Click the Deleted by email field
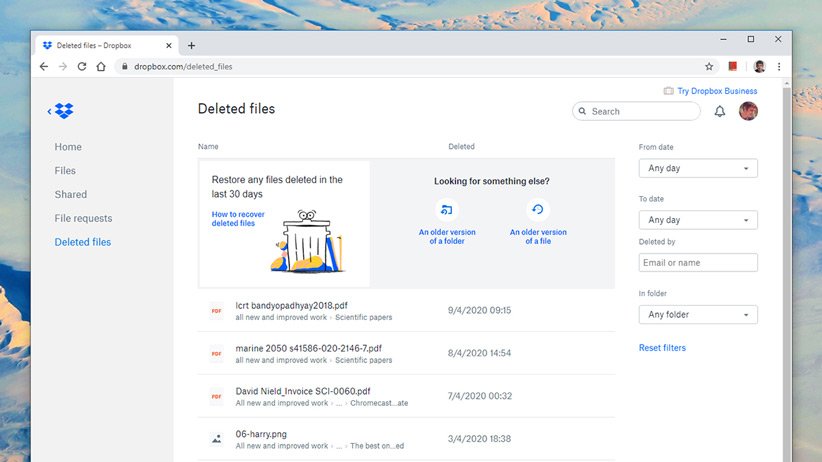 pos(698,263)
